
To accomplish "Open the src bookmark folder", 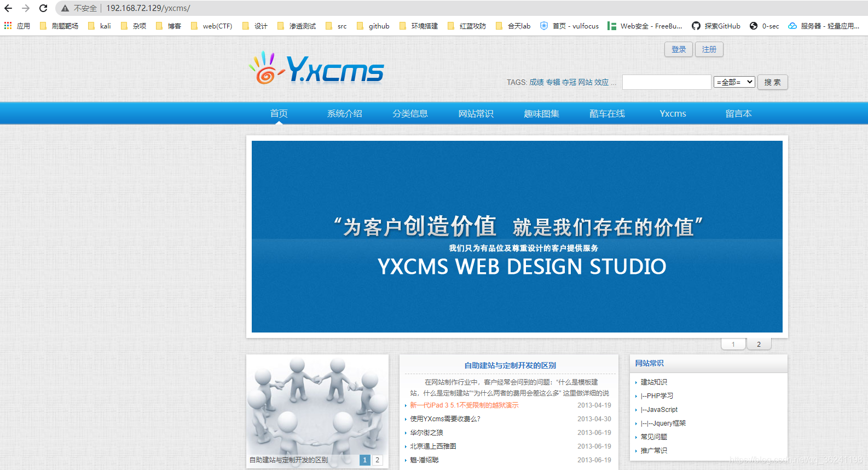I will pos(336,26).
